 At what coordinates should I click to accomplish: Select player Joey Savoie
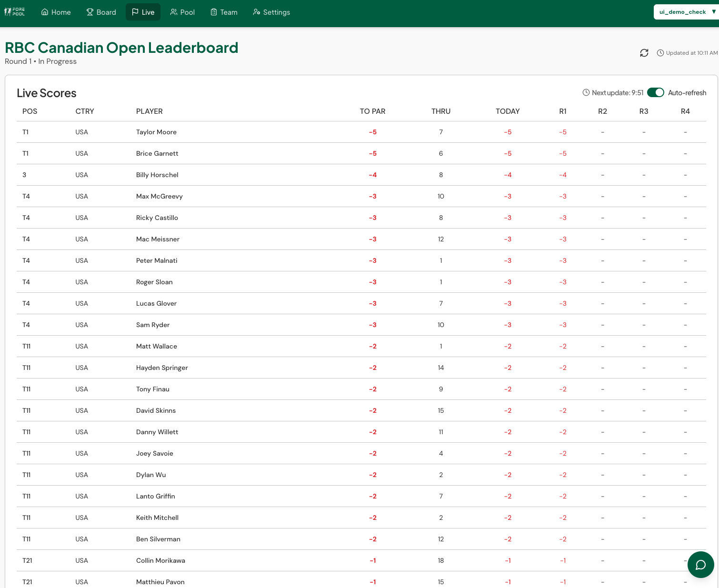tap(155, 453)
